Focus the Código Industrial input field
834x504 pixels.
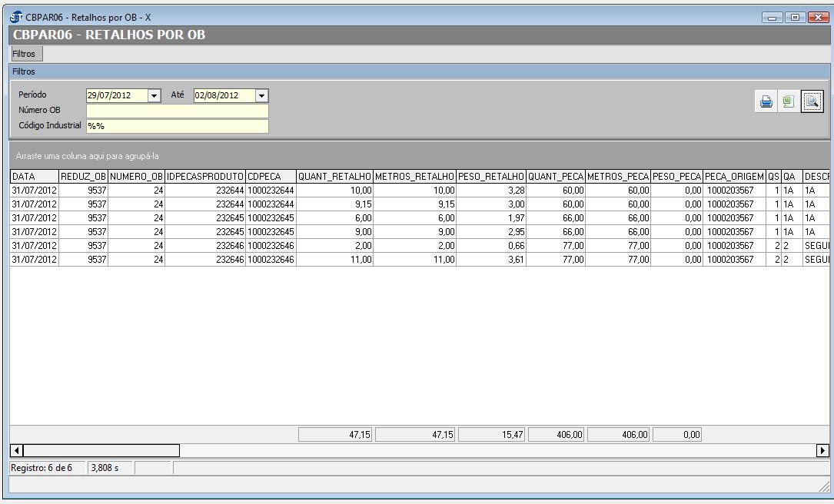pos(177,126)
